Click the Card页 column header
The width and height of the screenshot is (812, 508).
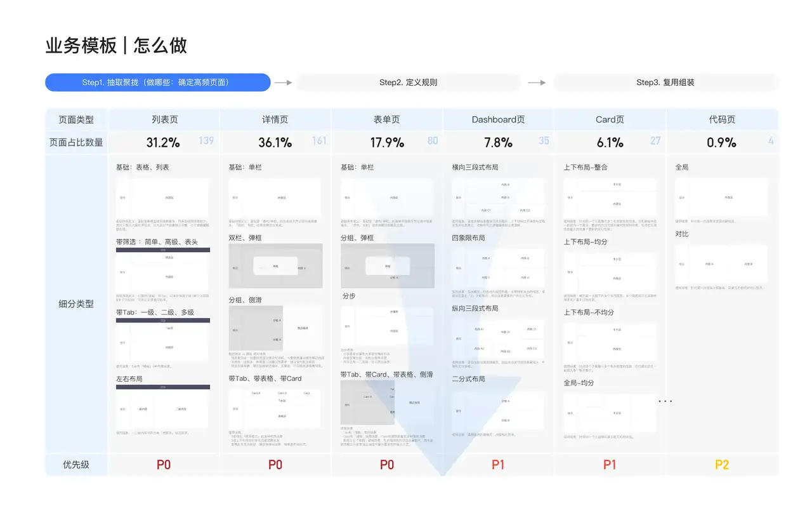[610, 119]
